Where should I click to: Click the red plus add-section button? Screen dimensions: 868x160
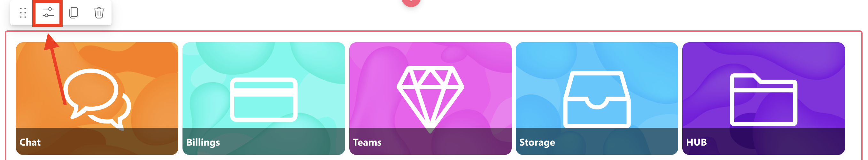[x=411, y=2]
